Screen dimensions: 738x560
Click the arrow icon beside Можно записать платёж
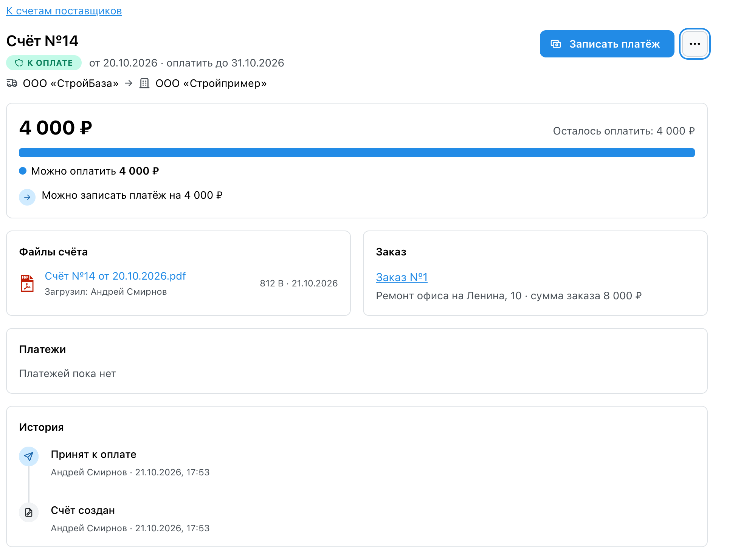27,197
